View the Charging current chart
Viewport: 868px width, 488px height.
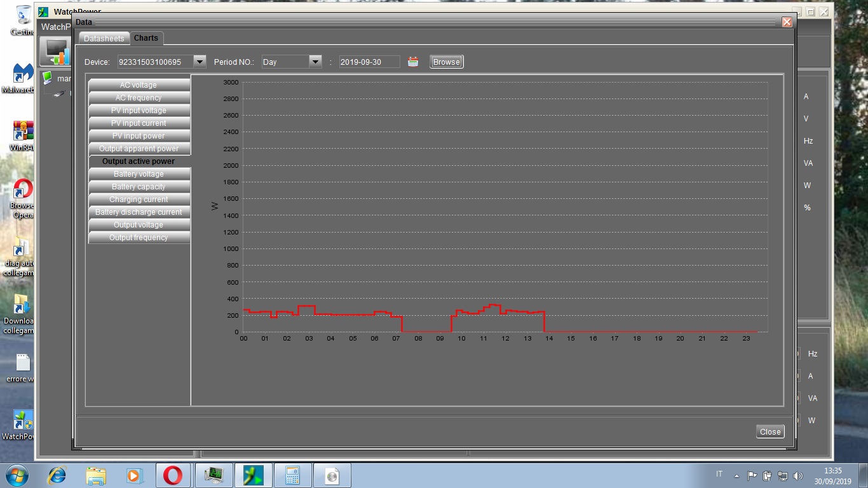(139, 200)
